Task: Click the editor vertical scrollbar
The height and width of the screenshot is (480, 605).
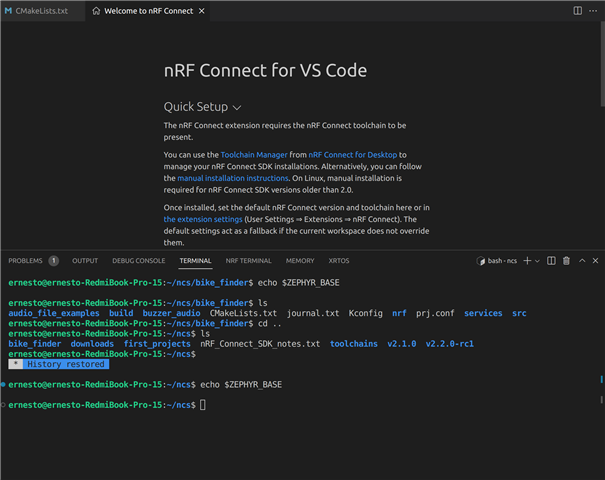Action: (602, 64)
